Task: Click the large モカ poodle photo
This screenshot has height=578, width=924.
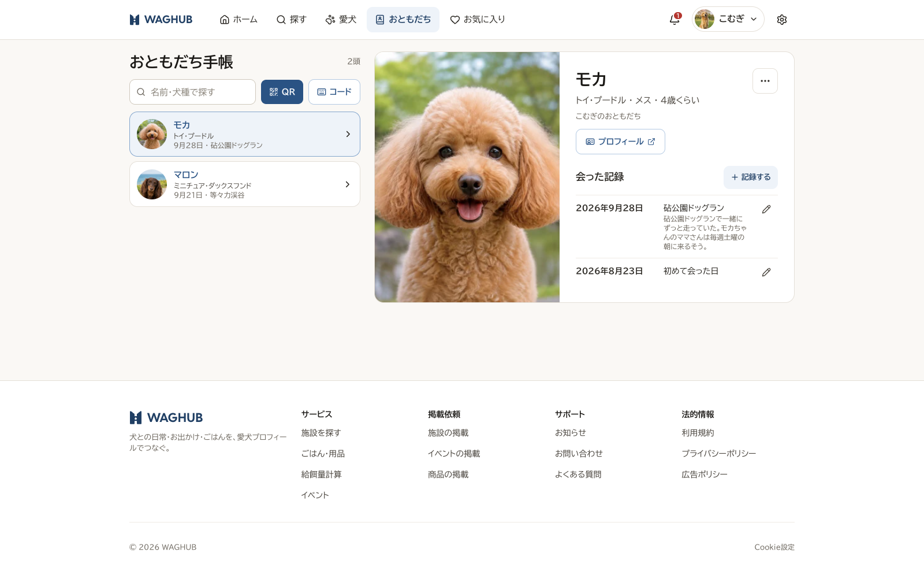Action: (467, 177)
